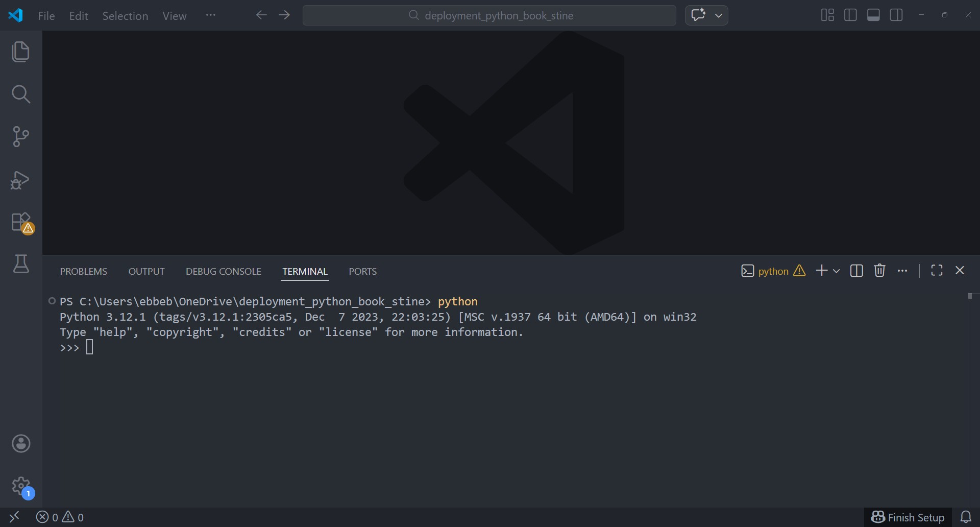This screenshot has height=527, width=980.
Task: Expand the new terminal launch profile dropdown
Action: click(x=836, y=271)
